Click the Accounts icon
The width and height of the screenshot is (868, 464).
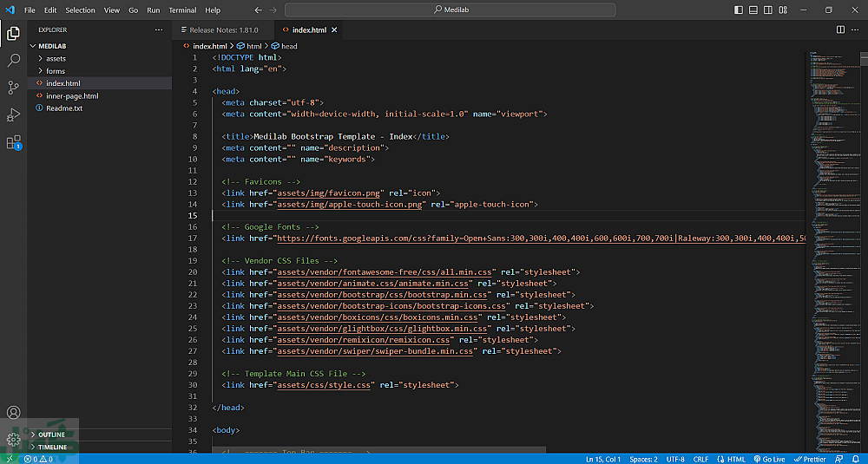click(x=14, y=413)
